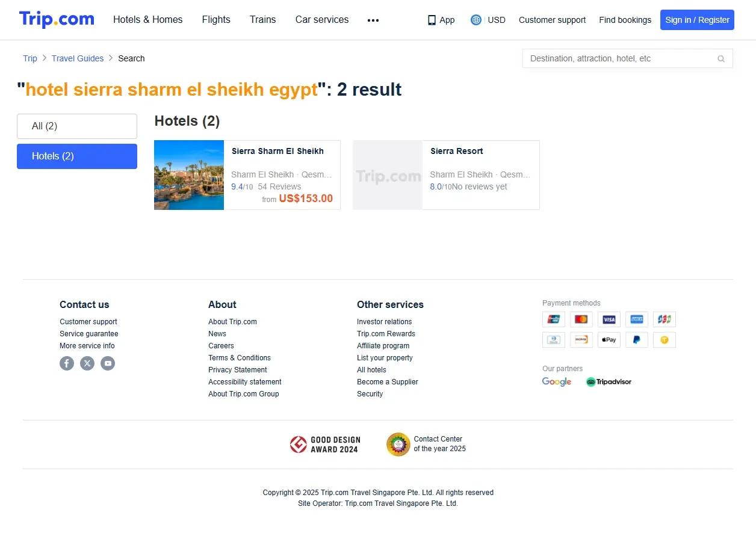Open Security footer link
Image resolution: width=756 pixels, height=554 pixels.
(370, 394)
